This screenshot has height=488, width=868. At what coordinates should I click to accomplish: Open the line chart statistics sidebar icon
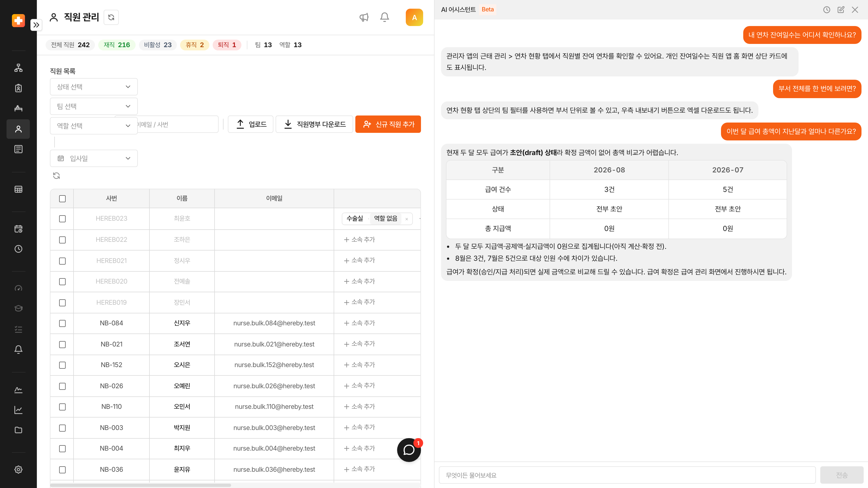(18, 410)
